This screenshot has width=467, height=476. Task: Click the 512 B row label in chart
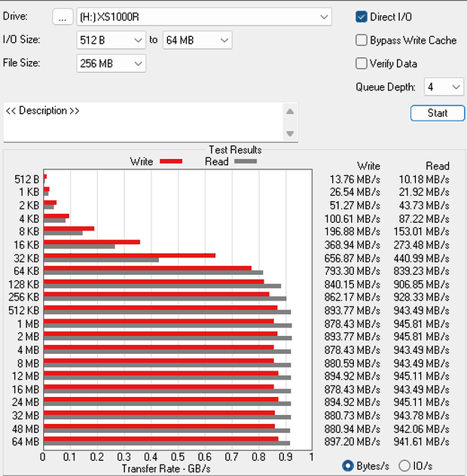tap(26, 179)
